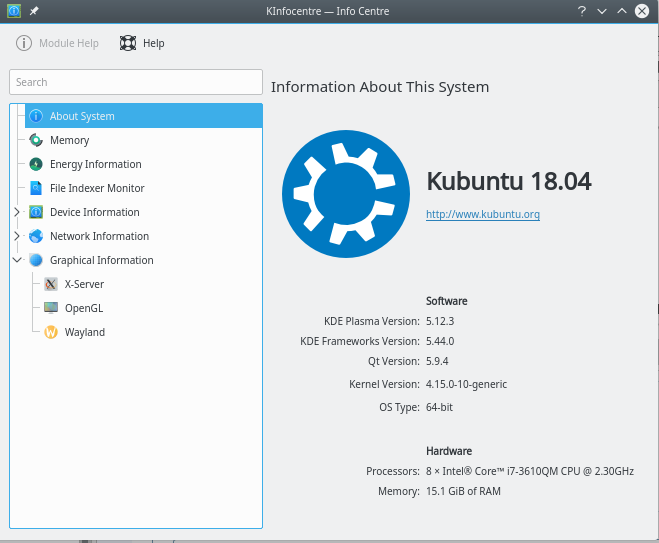The image size is (659, 543).
Task: Expand the Network Information branch
Action: point(17,236)
